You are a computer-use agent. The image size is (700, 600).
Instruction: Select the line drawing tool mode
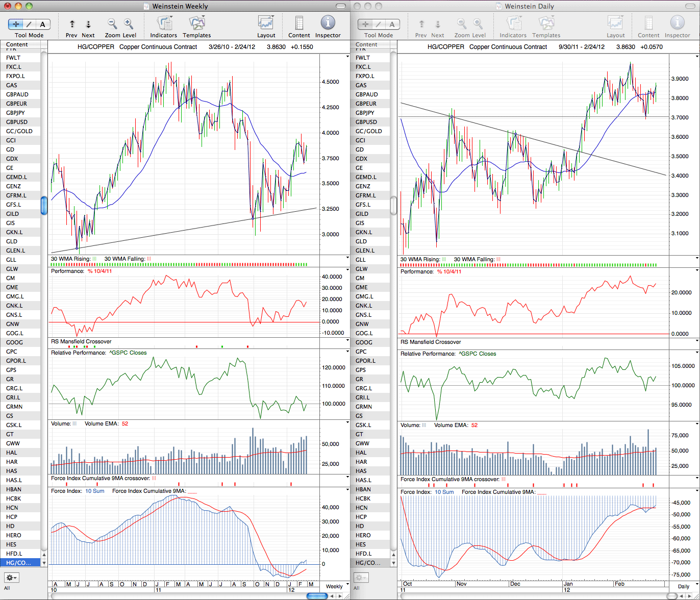coord(29,24)
